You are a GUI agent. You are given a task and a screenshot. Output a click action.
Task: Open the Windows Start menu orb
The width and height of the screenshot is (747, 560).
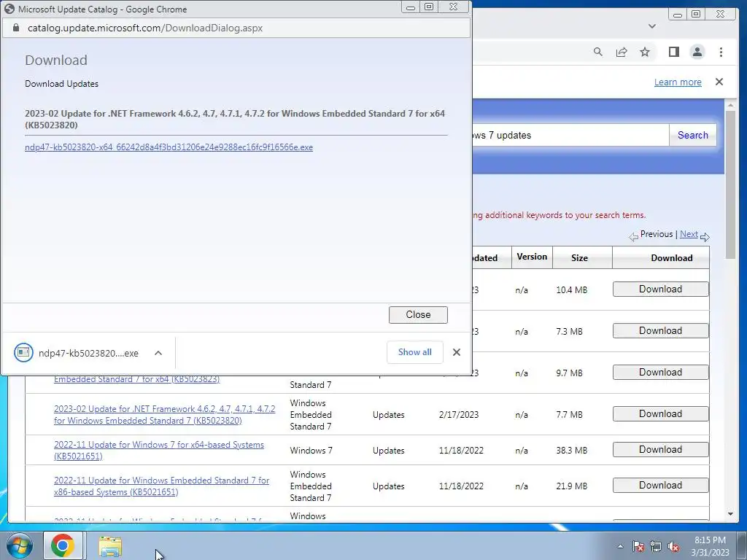19,545
